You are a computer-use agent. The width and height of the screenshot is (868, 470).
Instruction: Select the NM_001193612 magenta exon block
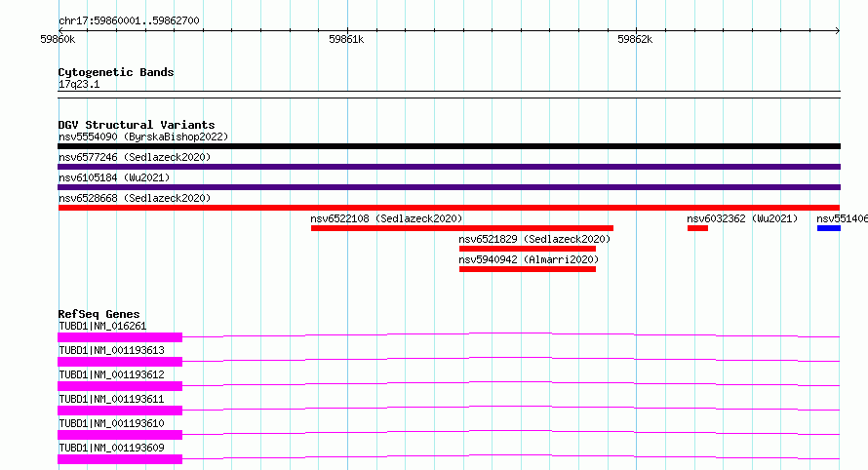(x=120, y=386)
